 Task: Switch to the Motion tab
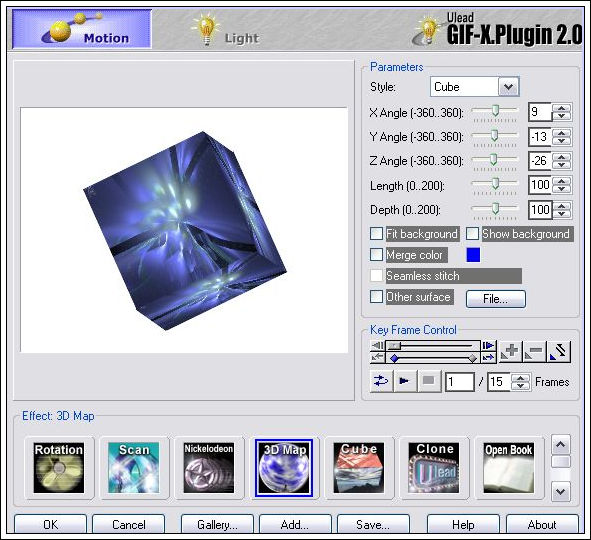coord(82,29)
